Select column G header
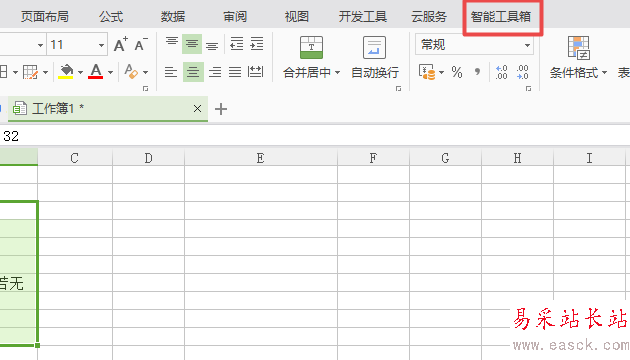This screenshot has height=360, width=630. tap(445, 158)
